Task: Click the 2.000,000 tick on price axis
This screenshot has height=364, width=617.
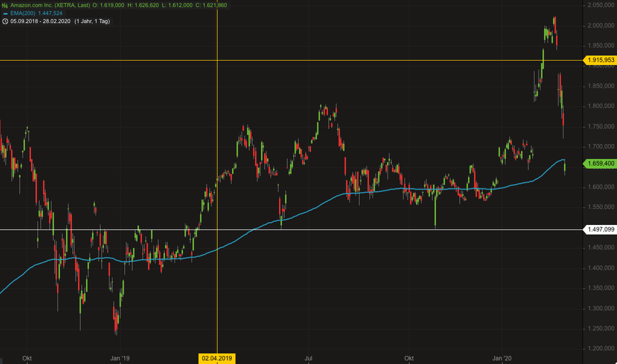Action: 601,25
